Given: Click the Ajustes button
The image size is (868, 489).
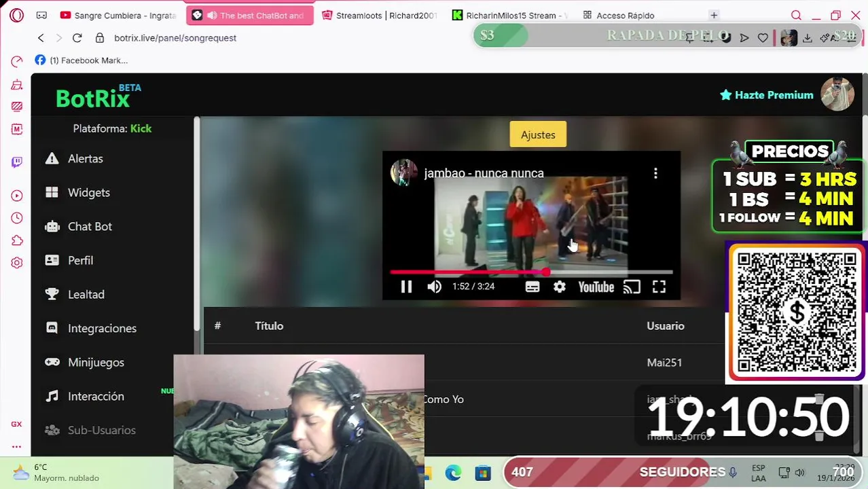Looking at the screenshot, I should (x=538, y=134).
